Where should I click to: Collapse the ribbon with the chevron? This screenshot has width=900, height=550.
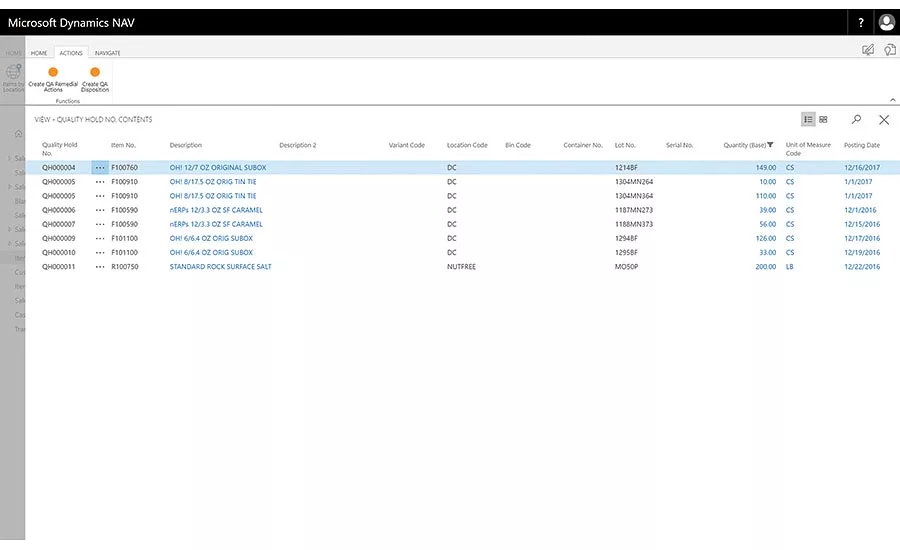(x=893, y=100)
